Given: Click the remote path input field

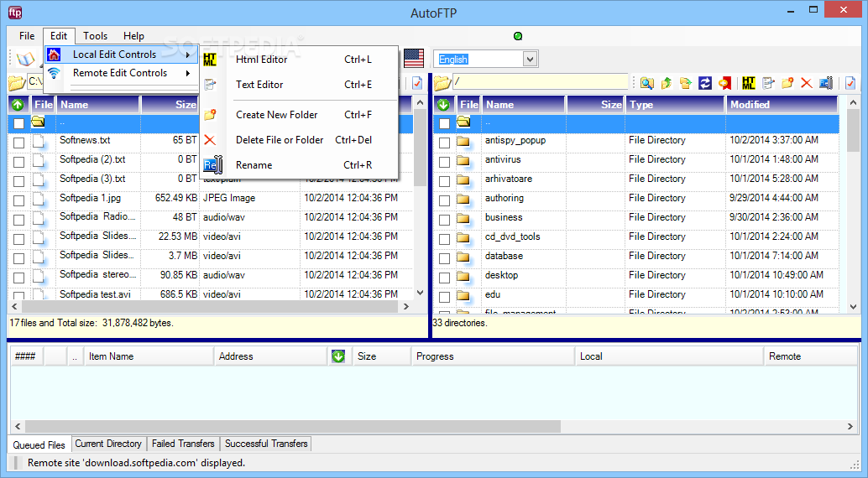Looking at the screenshot, I should coord(541,82).
